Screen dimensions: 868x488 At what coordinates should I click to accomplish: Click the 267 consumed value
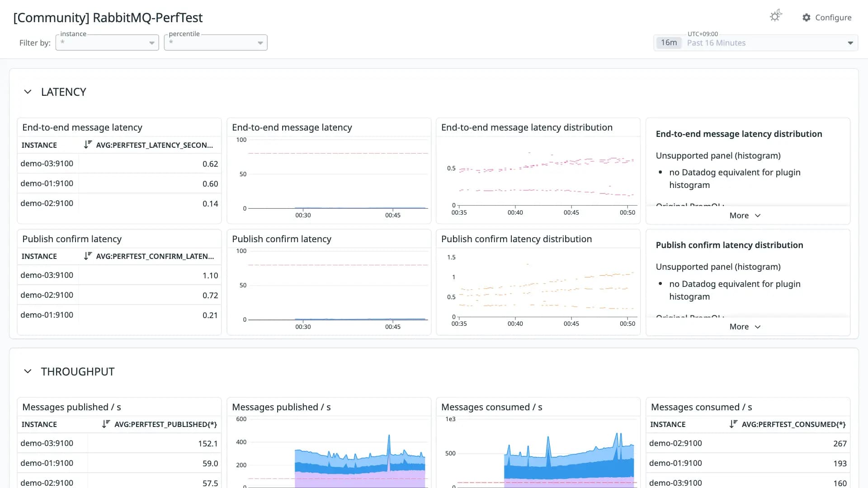point(840,444)
